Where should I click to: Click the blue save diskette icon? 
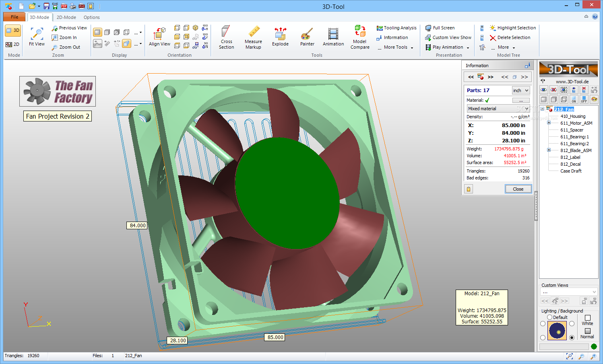(47, 6)
